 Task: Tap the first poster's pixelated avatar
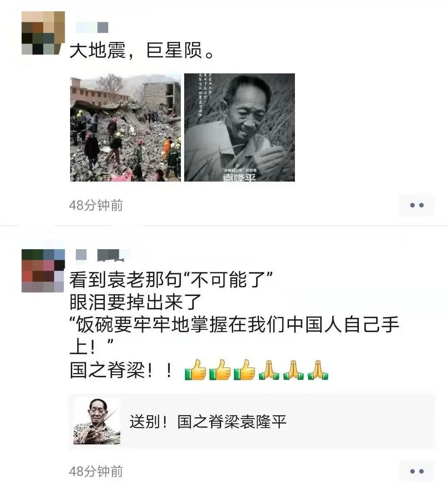[x=43, y=33]
